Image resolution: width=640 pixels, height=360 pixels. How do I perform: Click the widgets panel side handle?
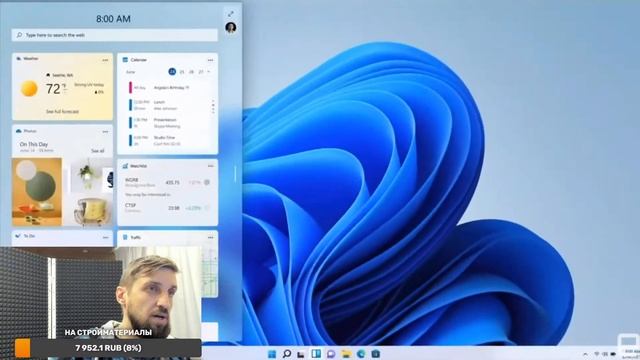[235, 174]
